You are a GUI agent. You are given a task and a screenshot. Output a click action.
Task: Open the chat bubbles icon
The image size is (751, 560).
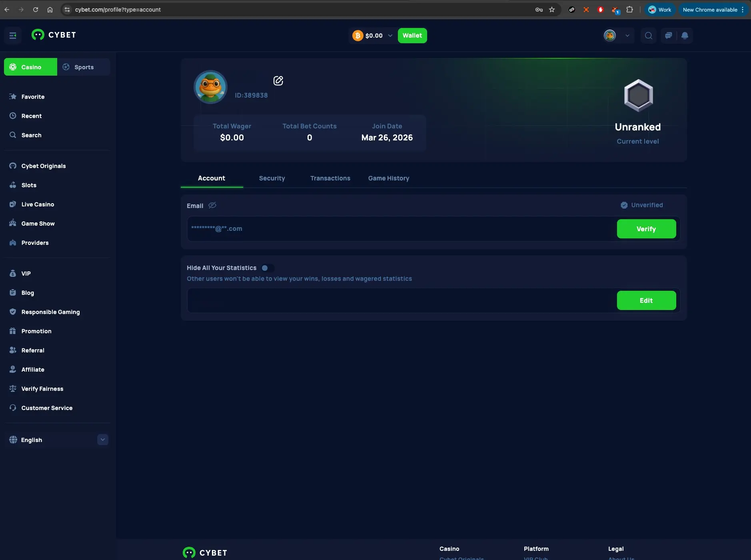pos(668,36)
